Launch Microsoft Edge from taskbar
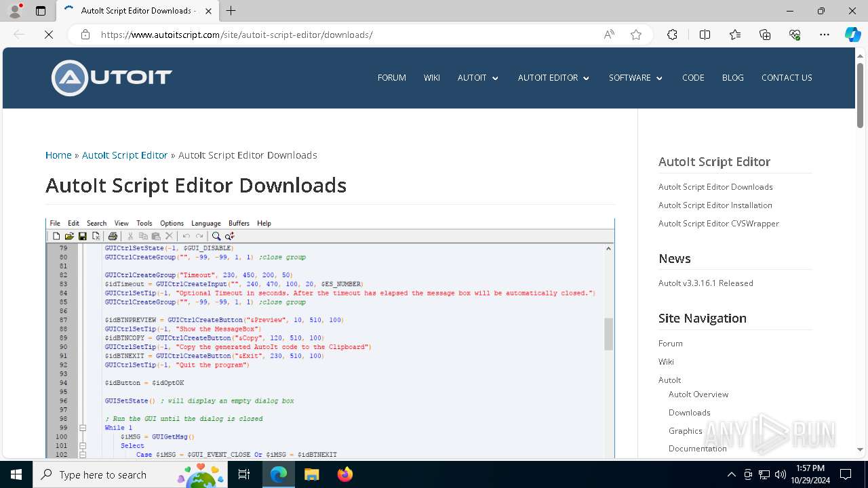Screen dimensions: 868x488 [279, 474]
